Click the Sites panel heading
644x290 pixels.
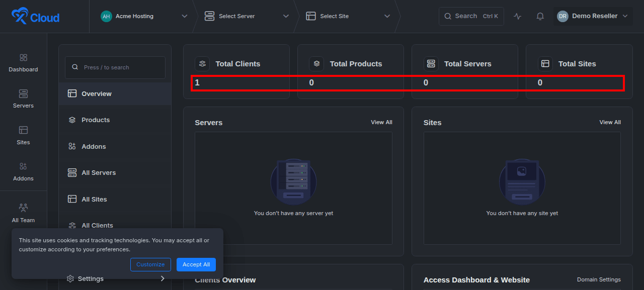pyautogui.click(x=432, y=123)
